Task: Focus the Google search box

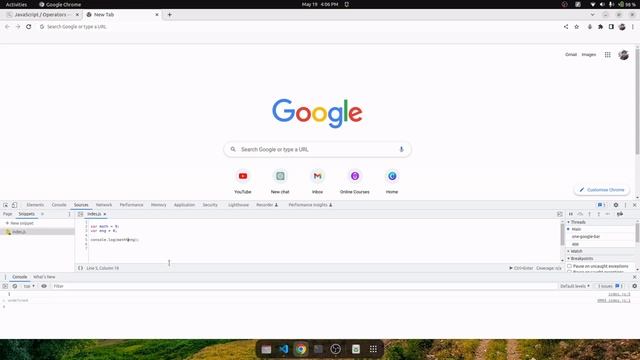Action: pos(317,149)
